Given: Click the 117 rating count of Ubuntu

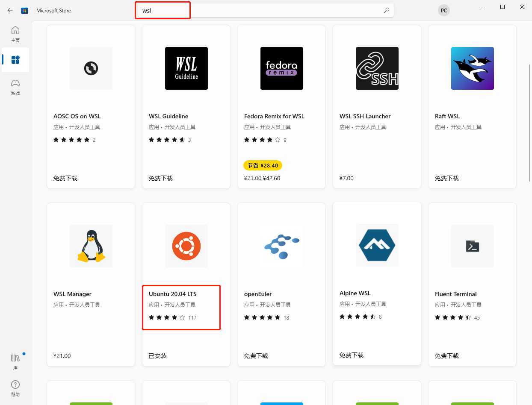Looking at the screenshot, I should coord(192,317).
